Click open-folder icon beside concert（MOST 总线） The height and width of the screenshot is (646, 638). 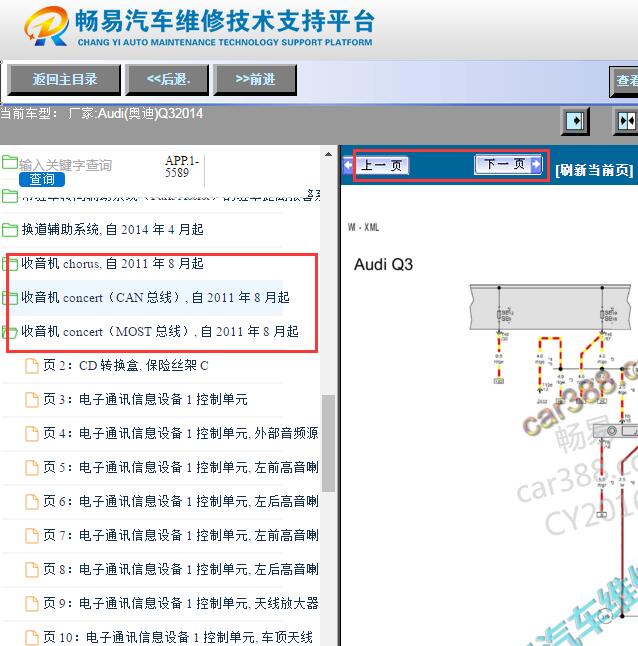coord(9,332)
